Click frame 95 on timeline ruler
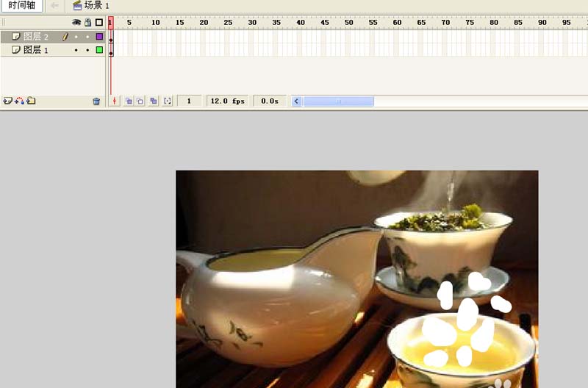The width and height of the screenshot is (588, 388). point(566,23)
